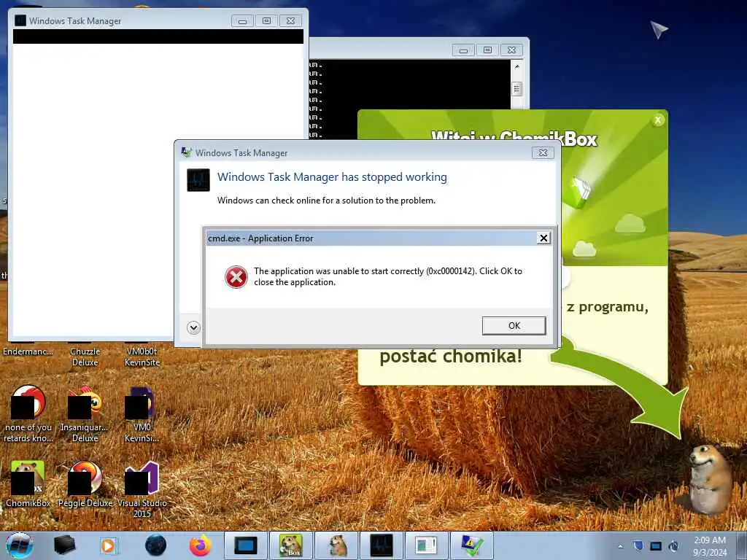Minimize the blank Windows Task Manager window
The width and height of the screenshot is (747, 560).
[x=242, y=21]
